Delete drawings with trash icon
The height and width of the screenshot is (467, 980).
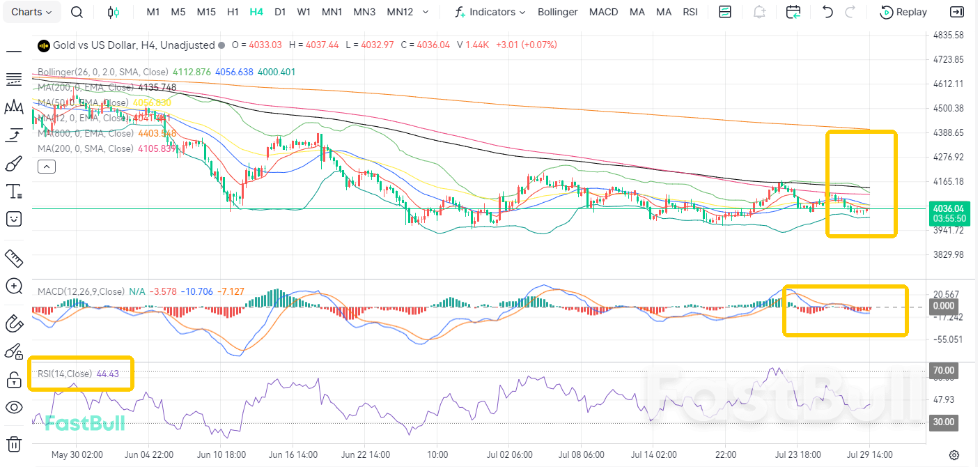coord(13,444)
